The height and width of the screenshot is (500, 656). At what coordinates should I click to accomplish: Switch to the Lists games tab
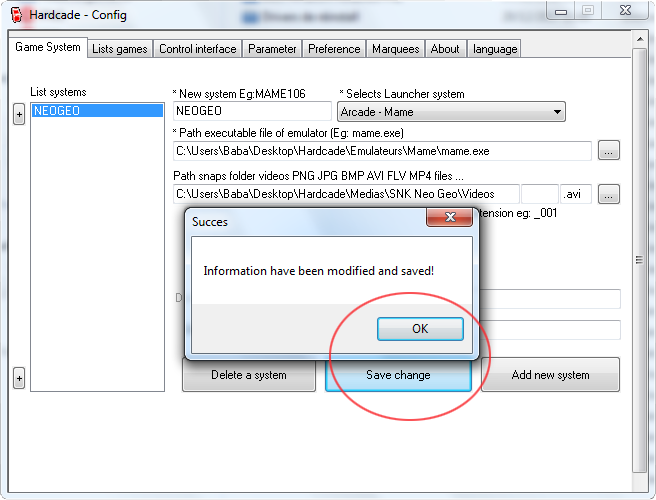click(120, 49)
